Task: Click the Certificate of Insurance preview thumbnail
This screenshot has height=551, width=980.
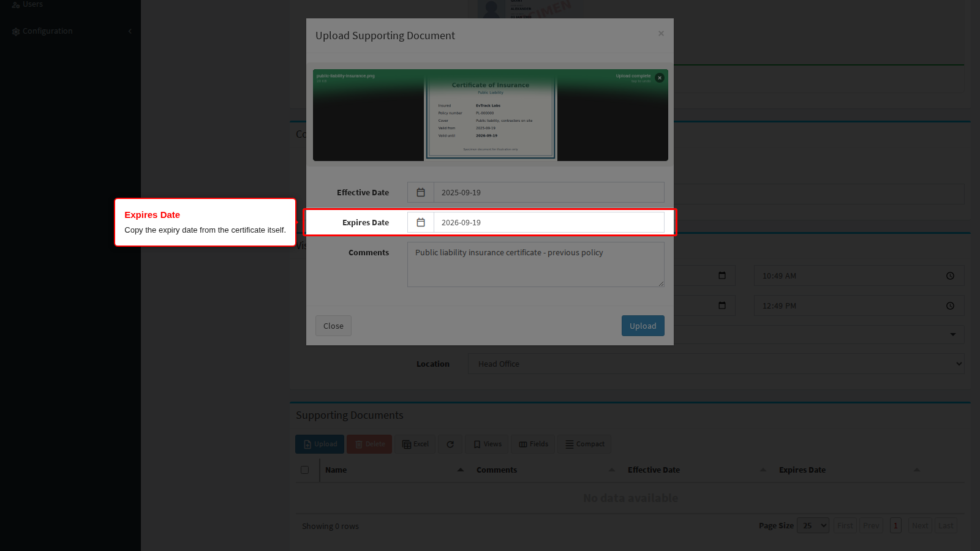Action: pos(491,116)
